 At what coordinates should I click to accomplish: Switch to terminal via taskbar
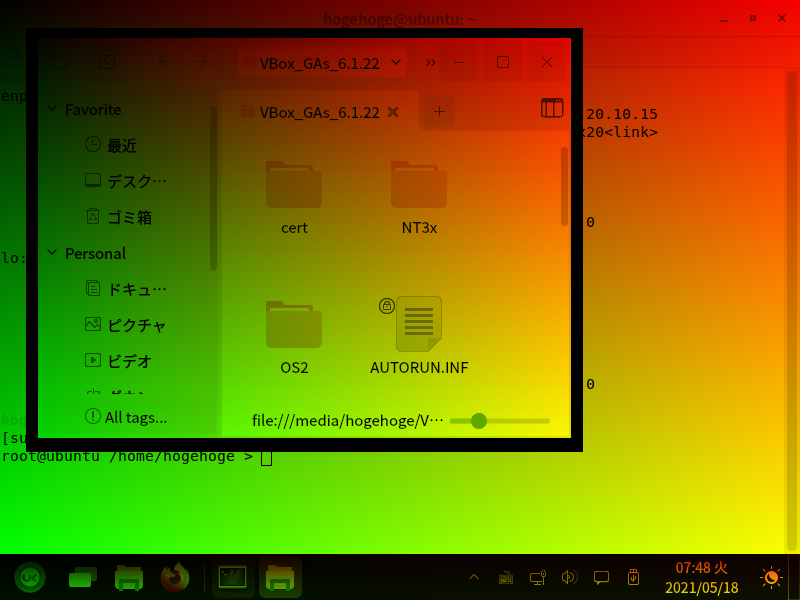(x=233, y=578)
